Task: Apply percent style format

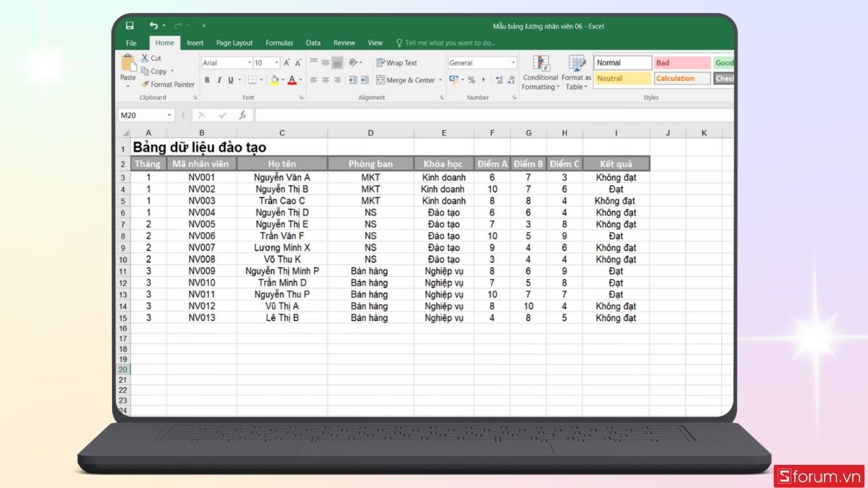Action: pos(471,80)
